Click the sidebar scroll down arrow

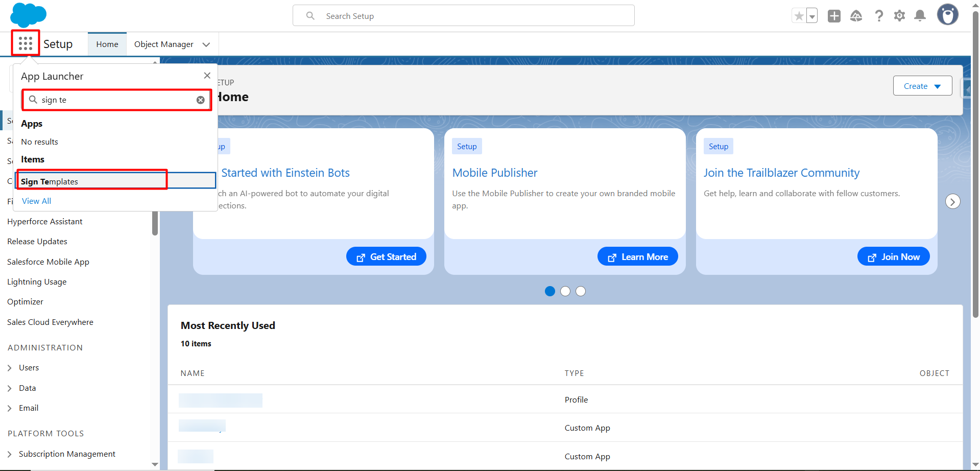(x=155, y=464)
